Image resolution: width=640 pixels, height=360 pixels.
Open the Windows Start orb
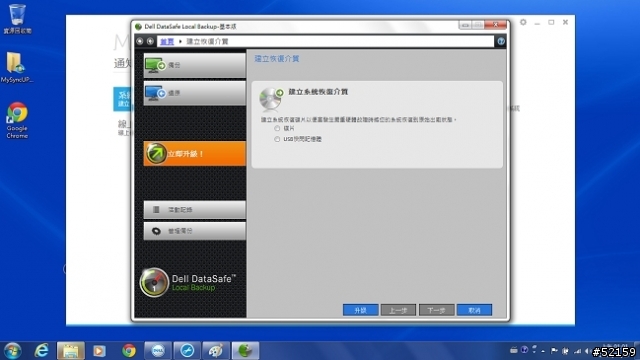[x=12, y=351]
